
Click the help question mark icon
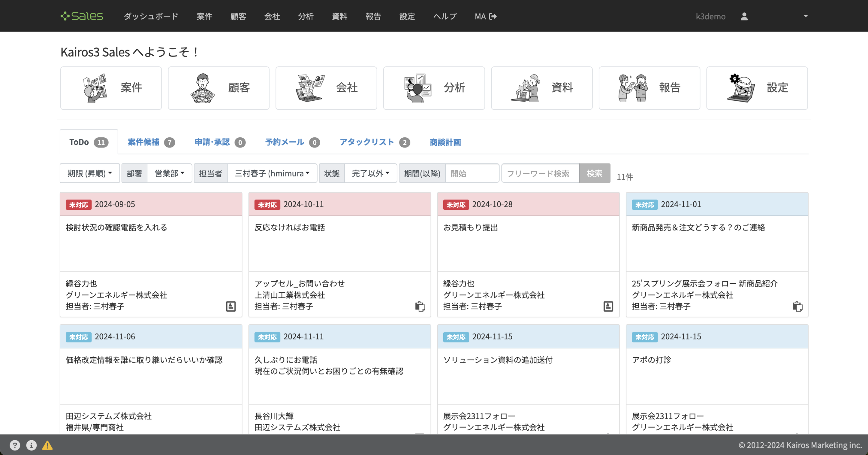pos(14,445)
